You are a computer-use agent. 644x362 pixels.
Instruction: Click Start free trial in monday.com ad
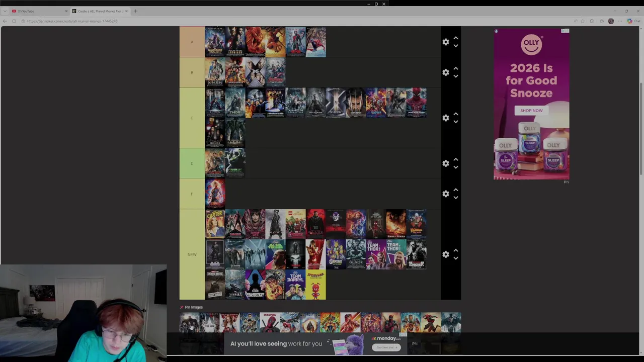pyautogui.click(x=386, y=347)
